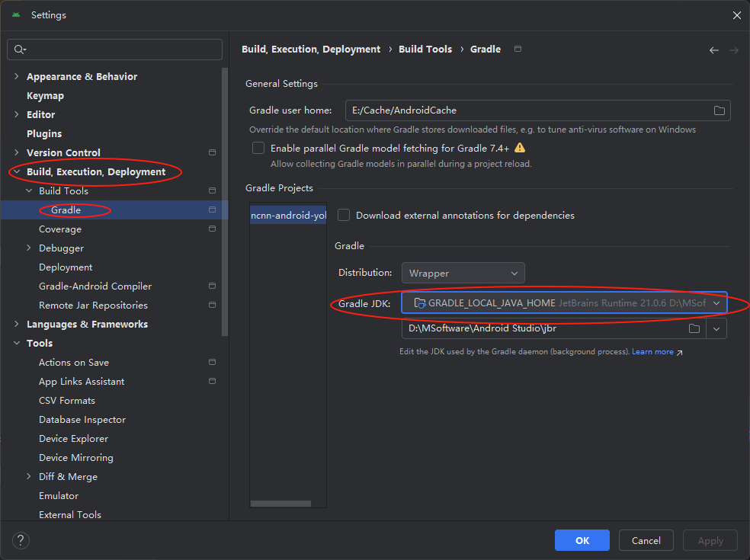Click project-level icon beside Gradle-Android Compiler
750x560 pixels.
tap(213, 286)
